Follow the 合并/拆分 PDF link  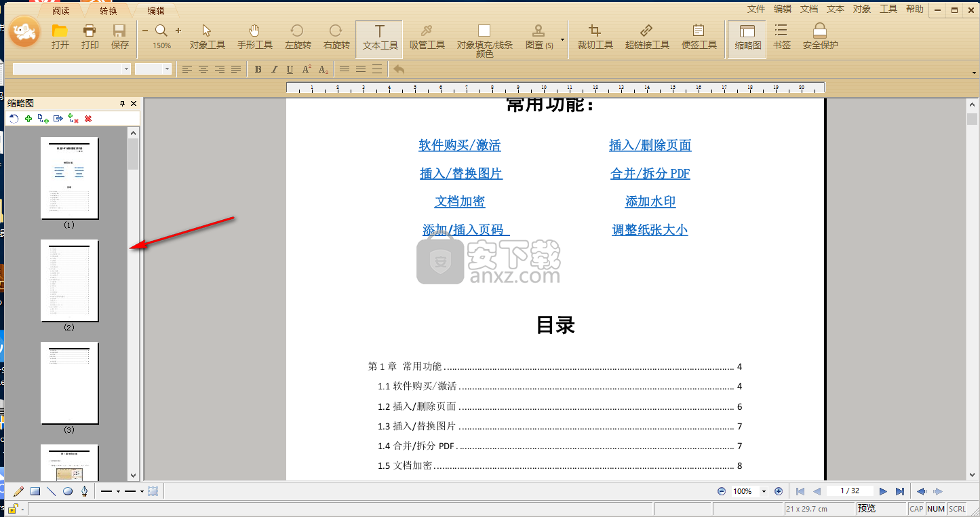point(650,174)
